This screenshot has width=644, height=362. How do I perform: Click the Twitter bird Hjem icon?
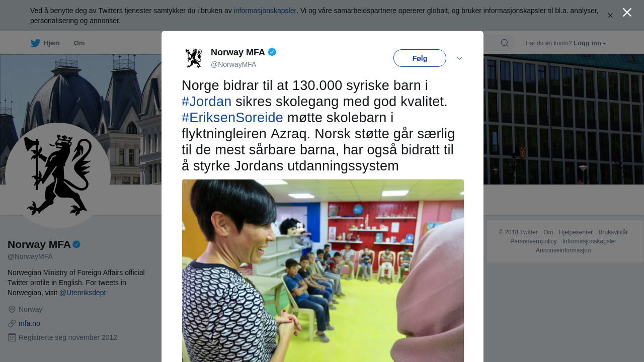[36, 43]
